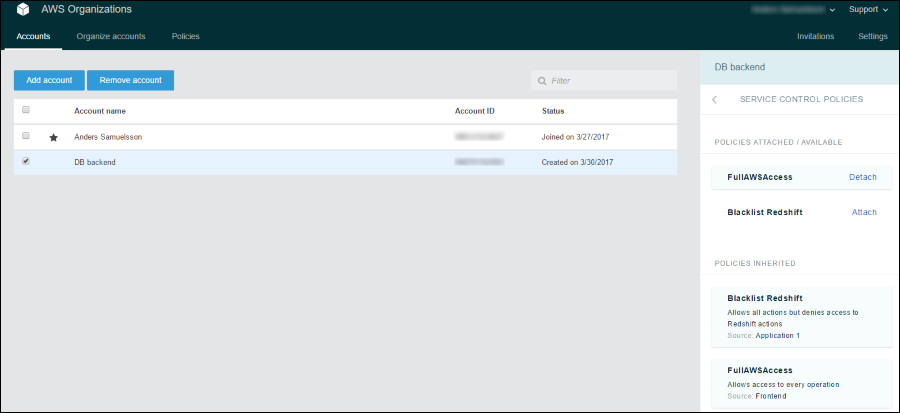Open the Policies tab
Image resolution: width=900 pixels, height=413 pixels.
click(185, 36)
